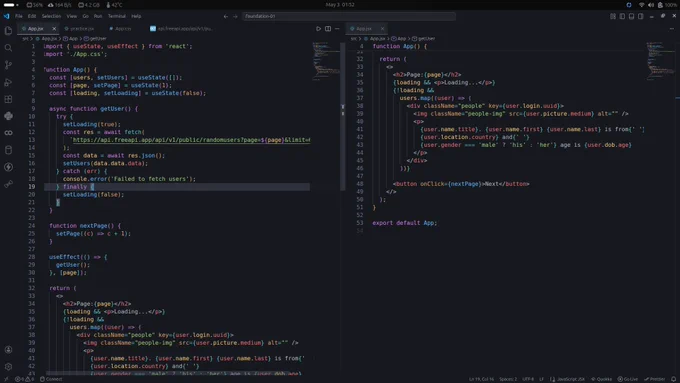Click the UTF-8 encoding status item

point(528,379)
